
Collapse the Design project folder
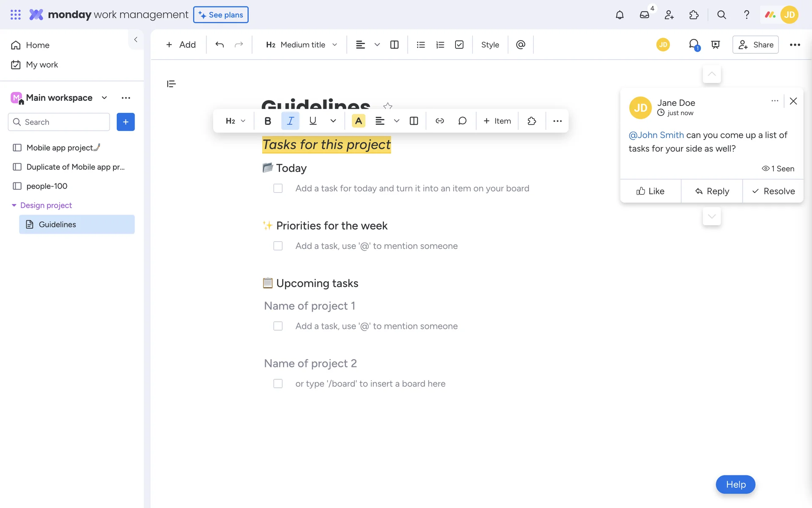coord(14,205)
